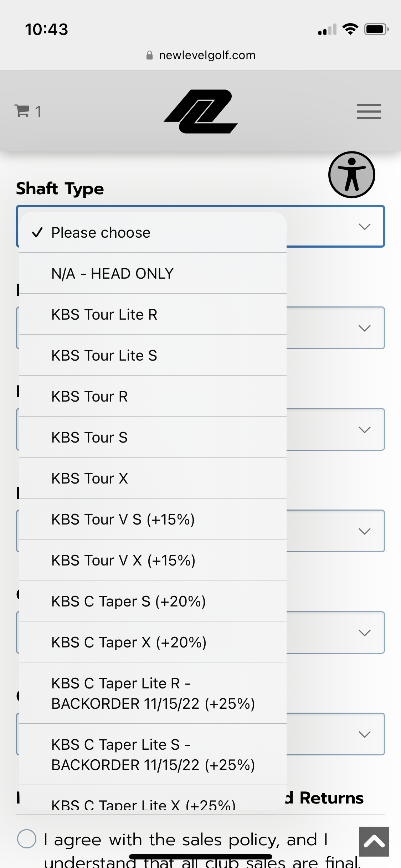Keep the Please choose option selected
Image resolution: width=401 pixels, height=868 pixels.
101,233
